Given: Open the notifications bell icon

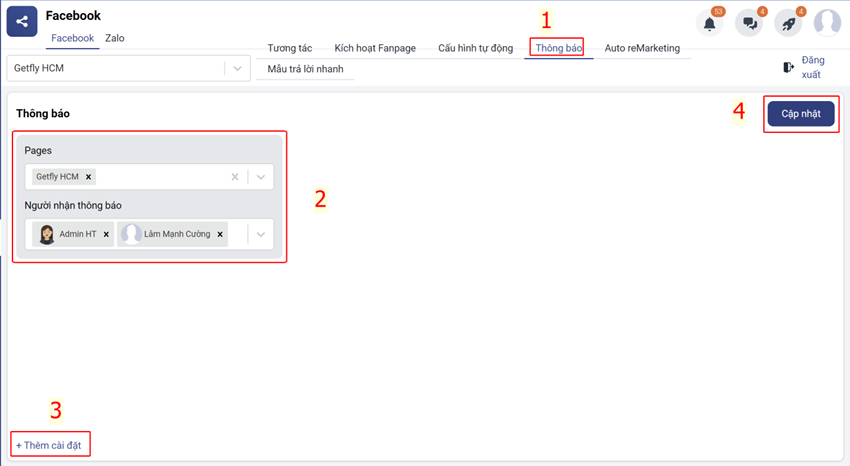Looking at the screenshot, I should 709,24.
